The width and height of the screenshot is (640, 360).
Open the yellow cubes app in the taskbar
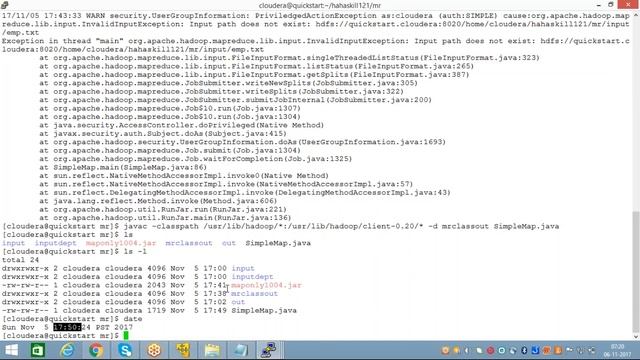click(183, 350)
